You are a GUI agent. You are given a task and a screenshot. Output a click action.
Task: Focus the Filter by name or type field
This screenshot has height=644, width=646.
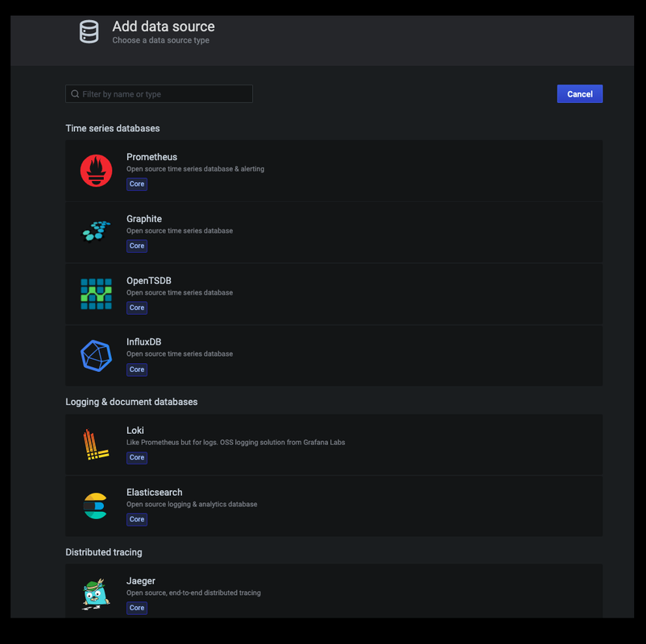click(159, 94)
